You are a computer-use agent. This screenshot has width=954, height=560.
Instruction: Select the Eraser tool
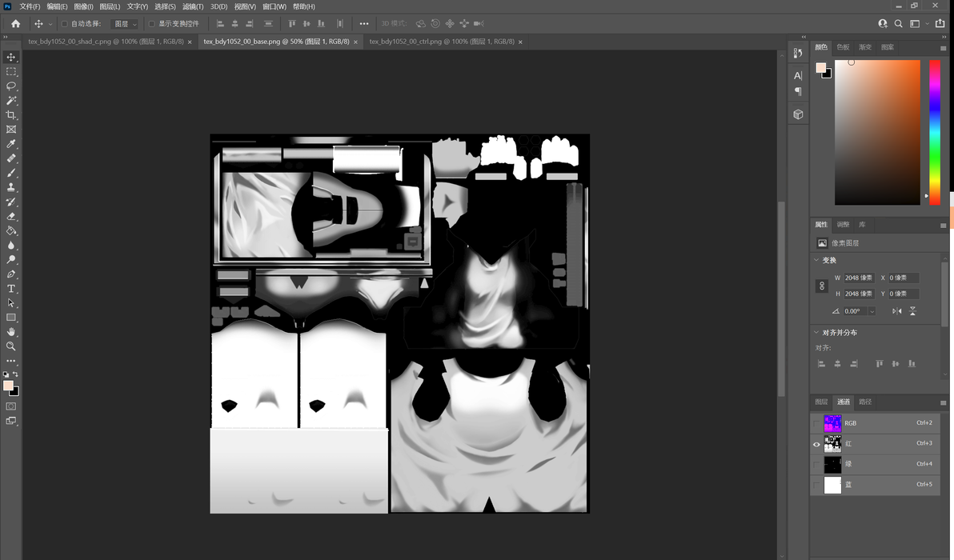click(x=11, y=217)
